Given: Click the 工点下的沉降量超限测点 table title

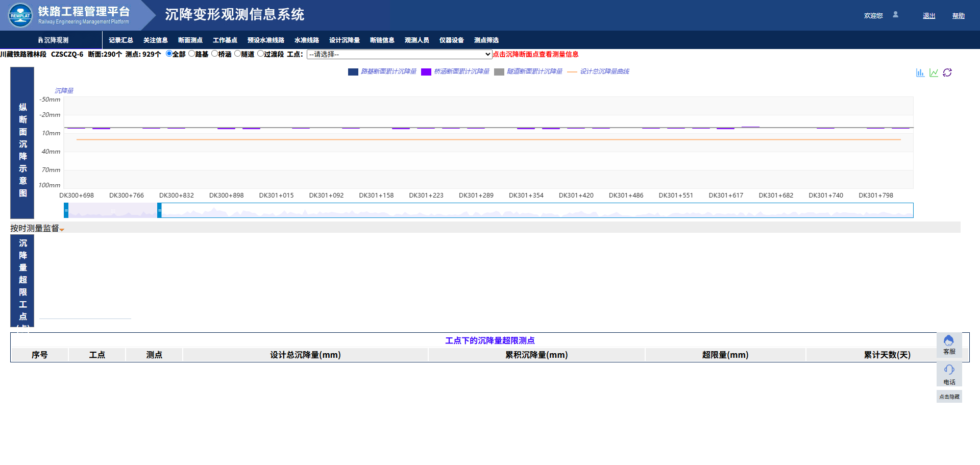Looking at the screenshot, I should click(490, 340).
